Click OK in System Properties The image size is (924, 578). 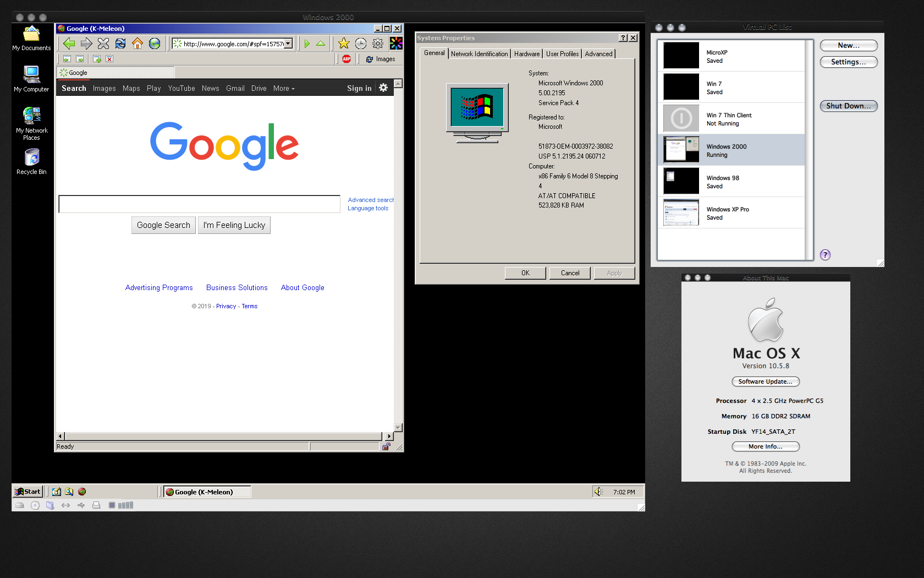(x=525, y=273)
